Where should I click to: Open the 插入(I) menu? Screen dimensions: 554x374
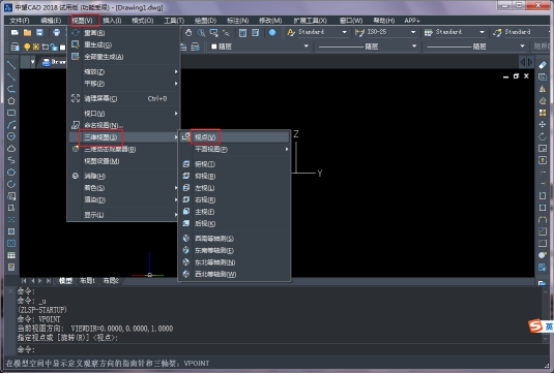[x=112, y=20]
